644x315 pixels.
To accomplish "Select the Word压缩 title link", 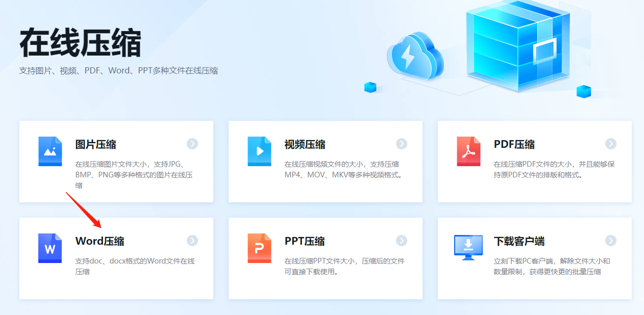I will (x=100, y=241).
